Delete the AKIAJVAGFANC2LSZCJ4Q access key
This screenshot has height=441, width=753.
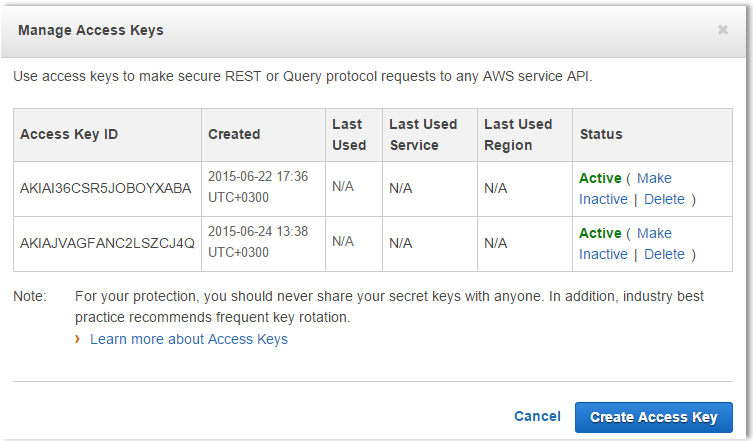[664, 254]
